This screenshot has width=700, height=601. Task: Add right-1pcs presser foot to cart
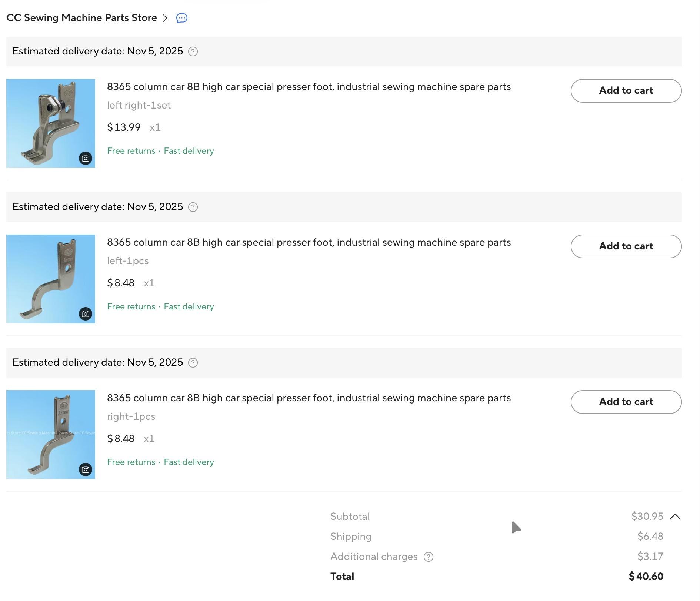click(626, 402)
